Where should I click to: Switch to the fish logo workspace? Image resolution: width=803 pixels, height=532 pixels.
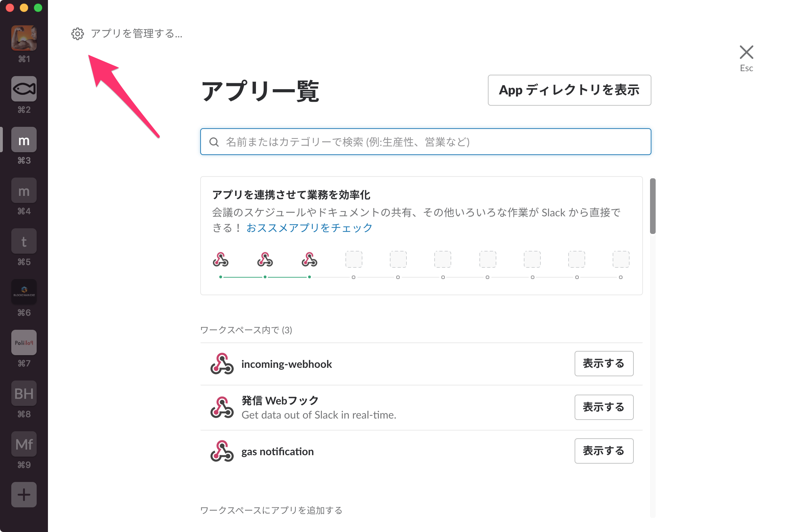click(x=24, y=89)
